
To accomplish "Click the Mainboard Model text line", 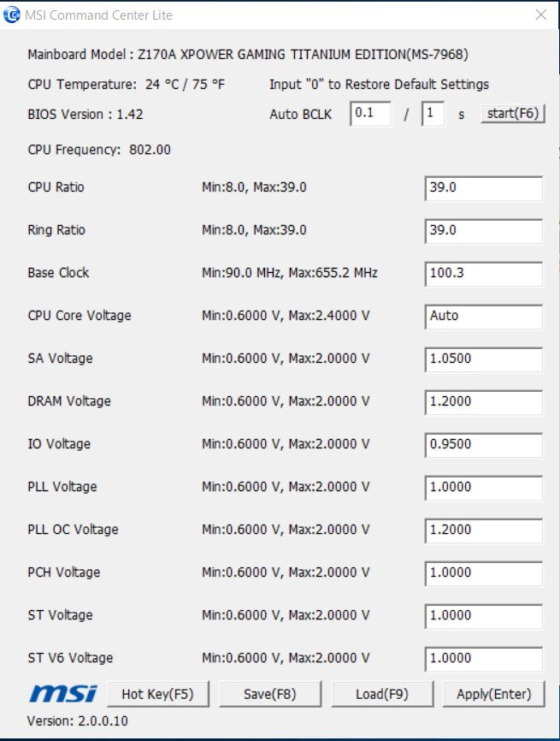I will (248, 55).
